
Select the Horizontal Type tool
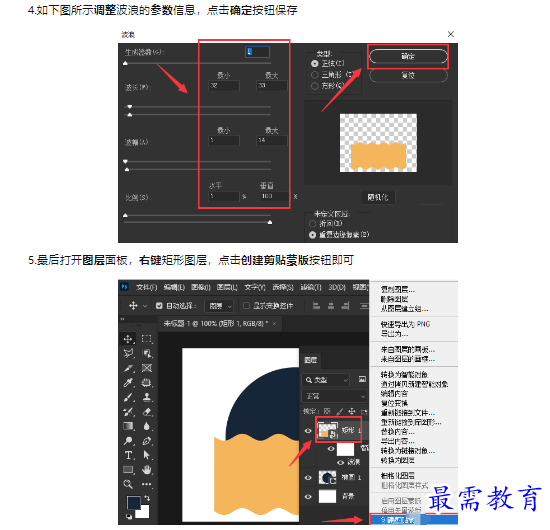pyautogui.click(x=128, y=455)
